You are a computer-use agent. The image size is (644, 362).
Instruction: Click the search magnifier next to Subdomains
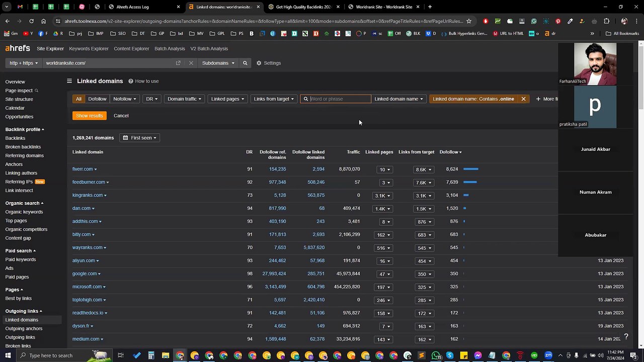[x=245, y=63]
